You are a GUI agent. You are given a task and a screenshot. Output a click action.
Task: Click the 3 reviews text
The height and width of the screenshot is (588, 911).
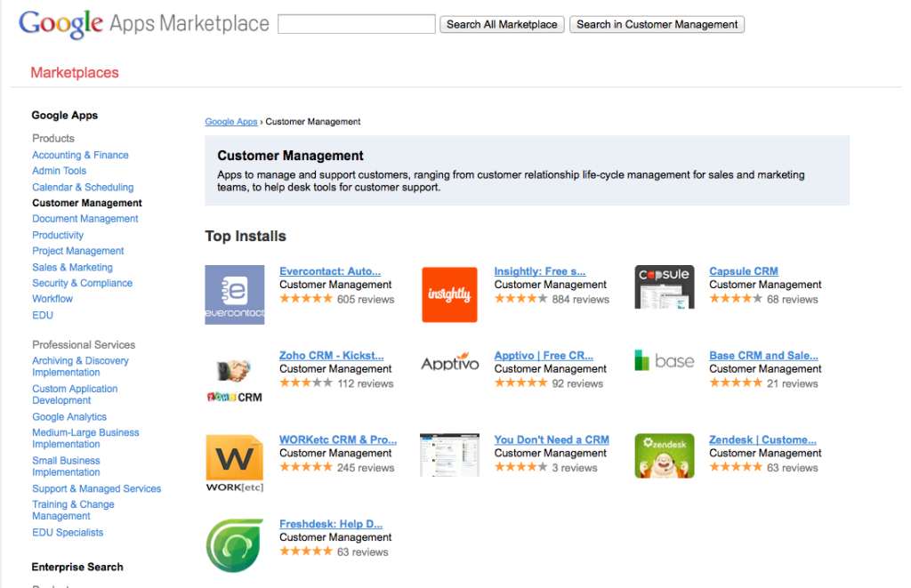pos(575,468)
